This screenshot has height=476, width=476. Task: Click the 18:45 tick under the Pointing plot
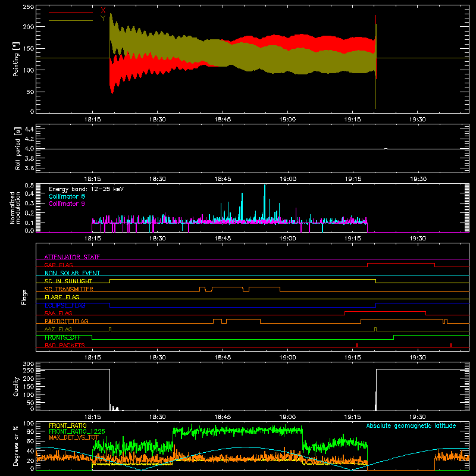[x=223, y=120]
